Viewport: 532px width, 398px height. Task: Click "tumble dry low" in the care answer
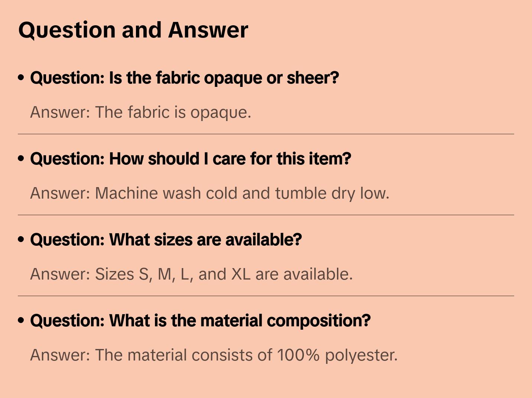point(332,193)
